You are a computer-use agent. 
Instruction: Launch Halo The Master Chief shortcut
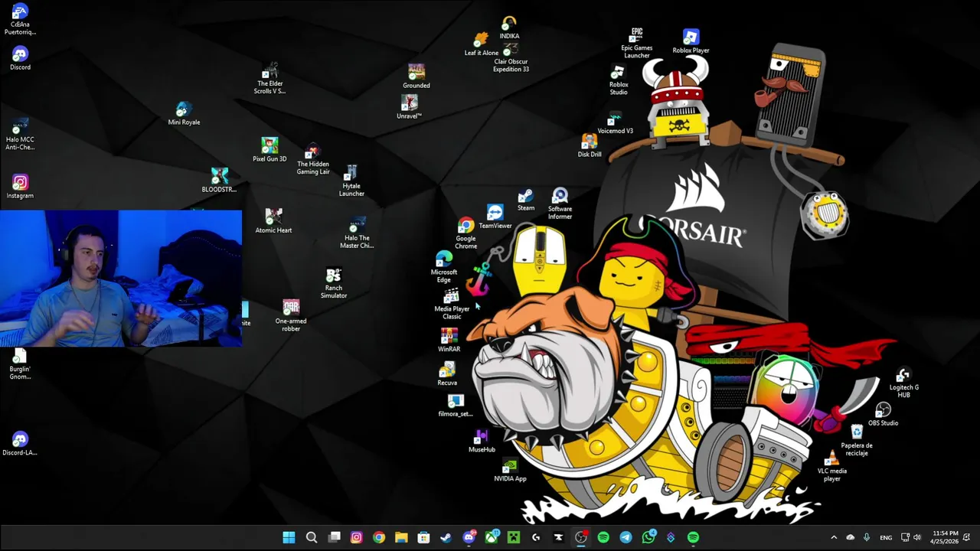pos(357,233)
